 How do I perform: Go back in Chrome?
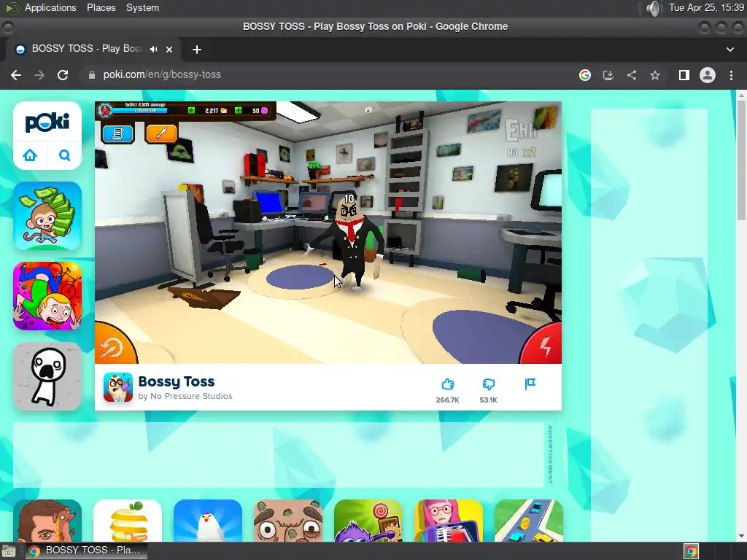pos(16,75)
